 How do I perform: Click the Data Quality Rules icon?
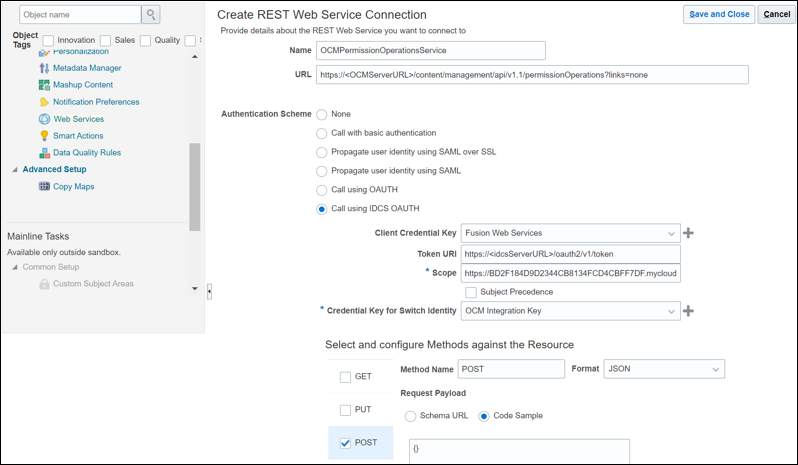tap(44, 153)
